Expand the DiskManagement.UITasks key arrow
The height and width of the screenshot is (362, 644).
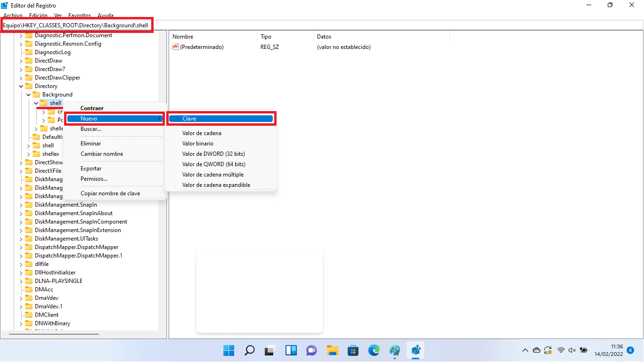tap(21, 239)
